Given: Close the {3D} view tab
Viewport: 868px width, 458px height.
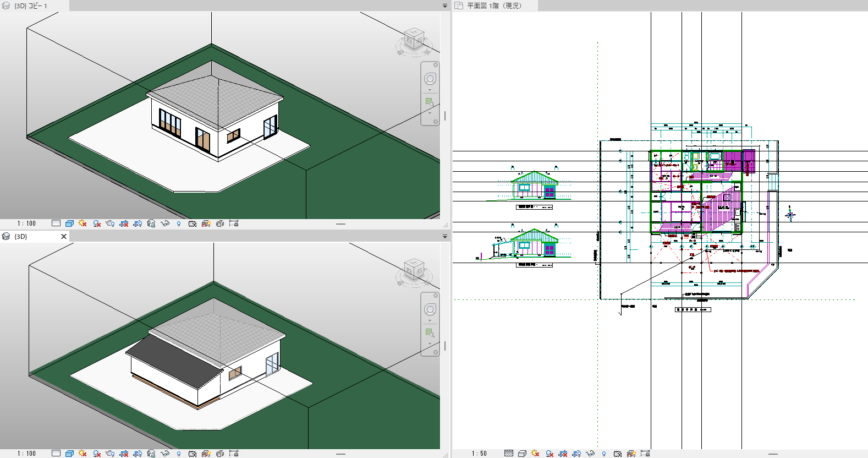Looking at the screenshot, I should click(64, 236).
